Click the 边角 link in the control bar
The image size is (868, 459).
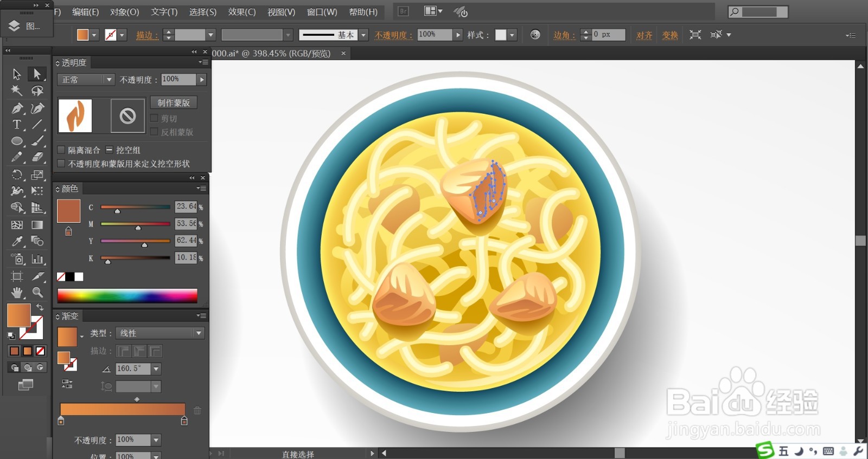coord(564,35)
